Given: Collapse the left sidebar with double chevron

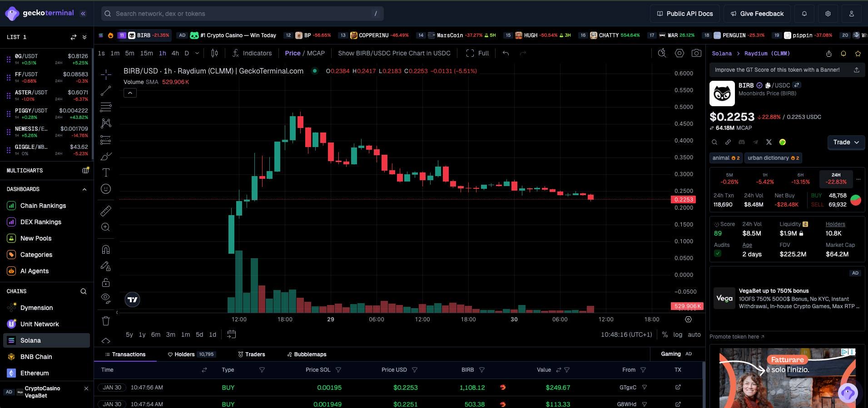Looking at the screenshot, I should click(x=83, y=14).
